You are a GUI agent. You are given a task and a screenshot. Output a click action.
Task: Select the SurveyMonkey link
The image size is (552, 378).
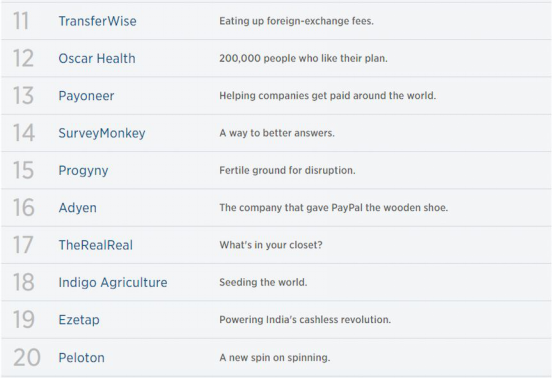(x=102, y=133)
